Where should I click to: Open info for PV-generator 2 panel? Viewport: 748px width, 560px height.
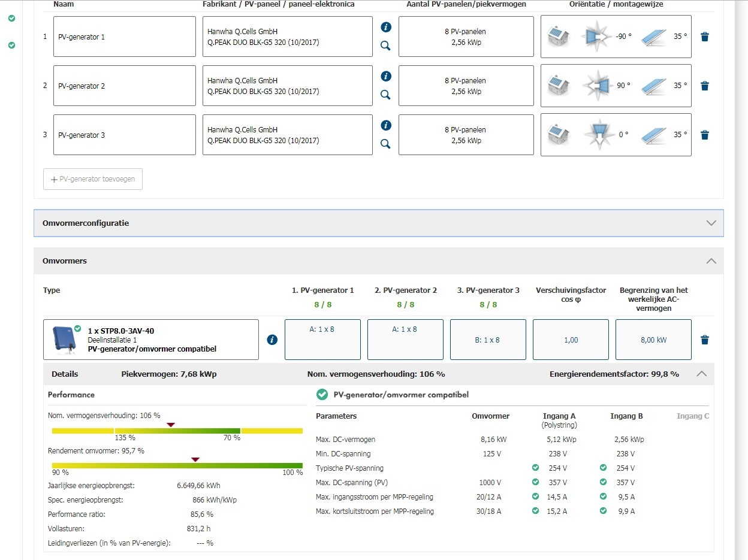[x=386, y=76]
